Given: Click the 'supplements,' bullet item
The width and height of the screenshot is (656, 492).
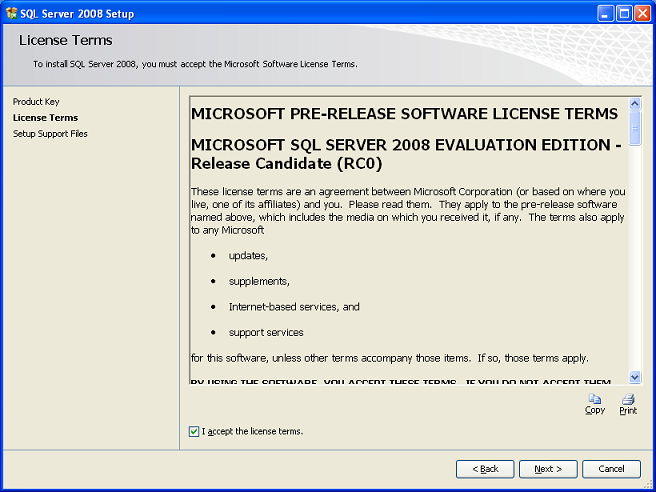Looking at the screenshot, I should 259,281.
